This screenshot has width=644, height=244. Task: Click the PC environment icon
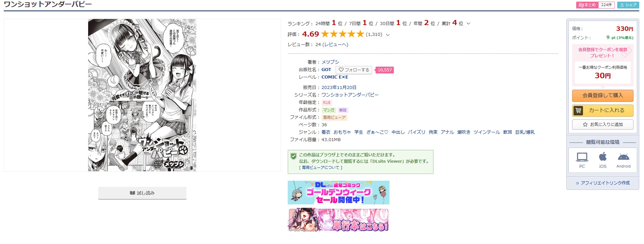click(582, 157)
